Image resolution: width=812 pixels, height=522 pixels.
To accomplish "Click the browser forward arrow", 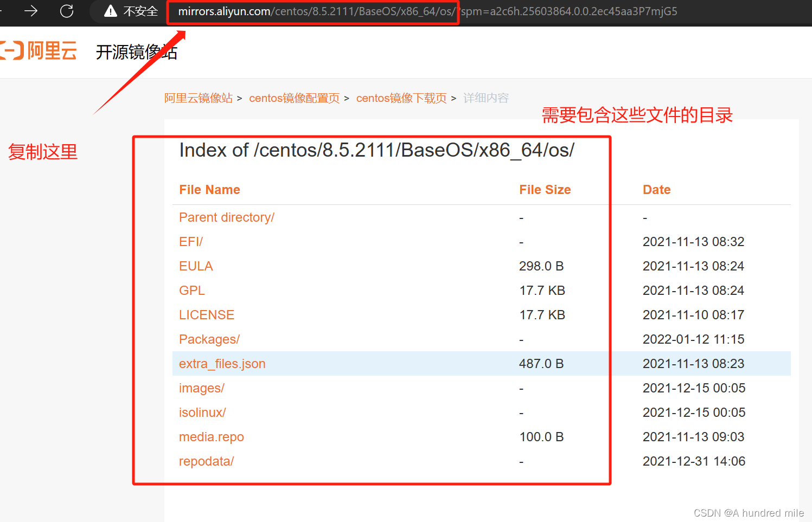I will (x=31, y=11).
